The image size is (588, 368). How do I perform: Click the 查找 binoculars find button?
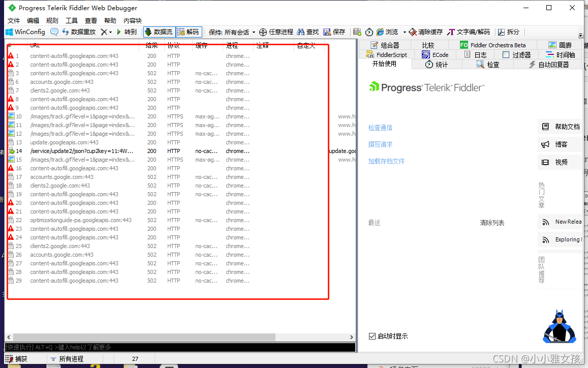308,32
